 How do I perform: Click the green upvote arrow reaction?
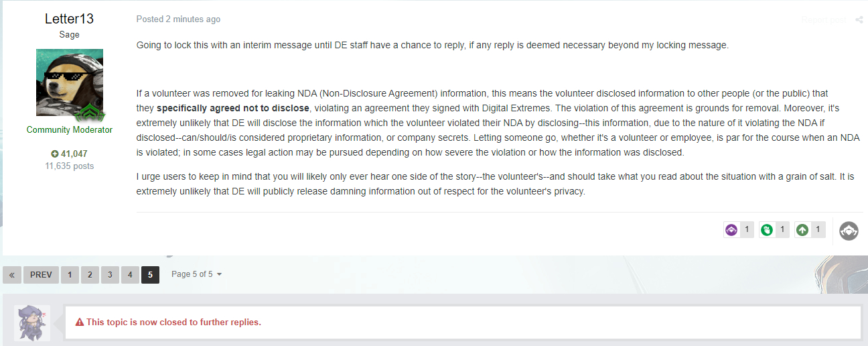802,230
